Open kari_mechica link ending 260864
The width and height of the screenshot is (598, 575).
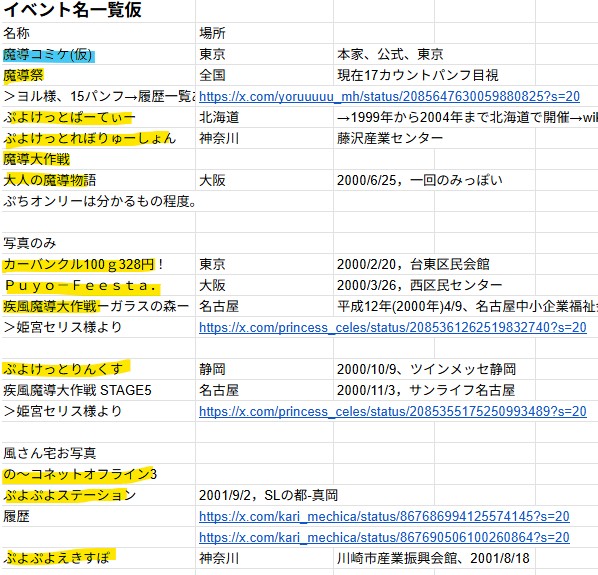tap(384, 537)
